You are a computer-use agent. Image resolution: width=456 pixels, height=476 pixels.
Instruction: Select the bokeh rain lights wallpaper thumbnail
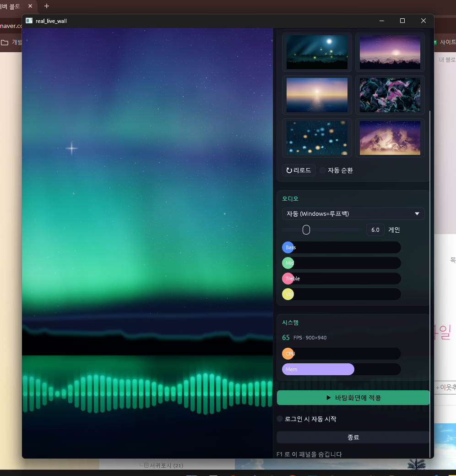coord(317,138)
